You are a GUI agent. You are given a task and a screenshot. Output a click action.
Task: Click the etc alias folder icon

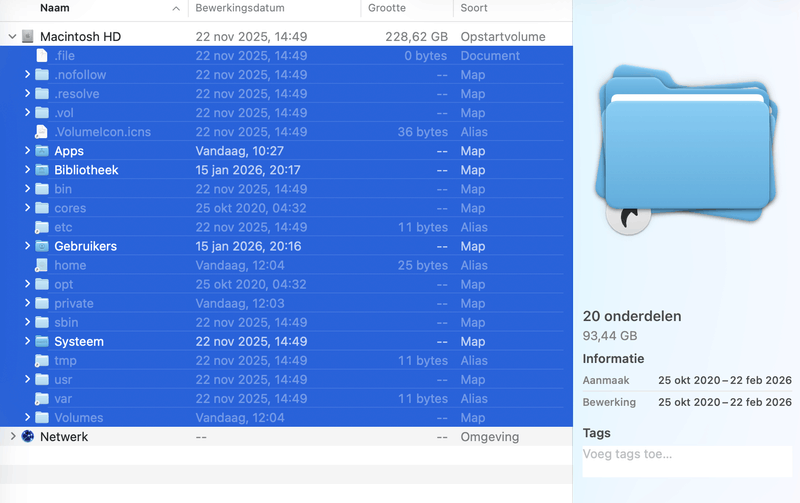coord(42,227)
